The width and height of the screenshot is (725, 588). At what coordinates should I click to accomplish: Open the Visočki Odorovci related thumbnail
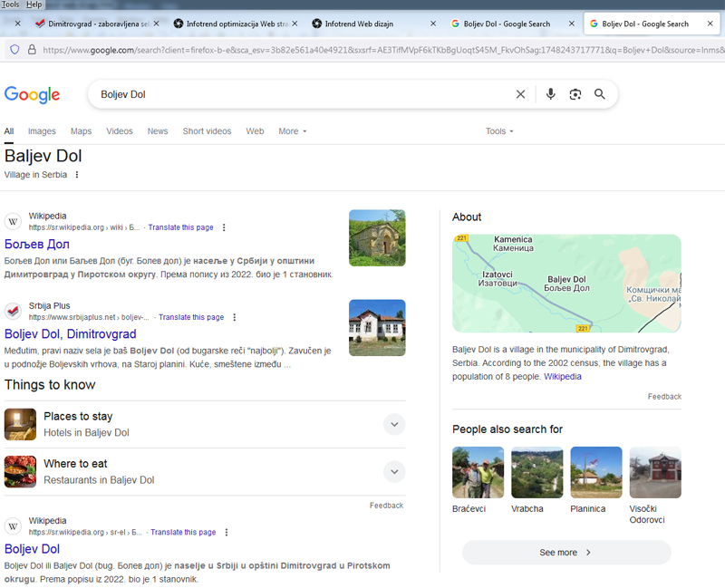[x=655, y=472]
